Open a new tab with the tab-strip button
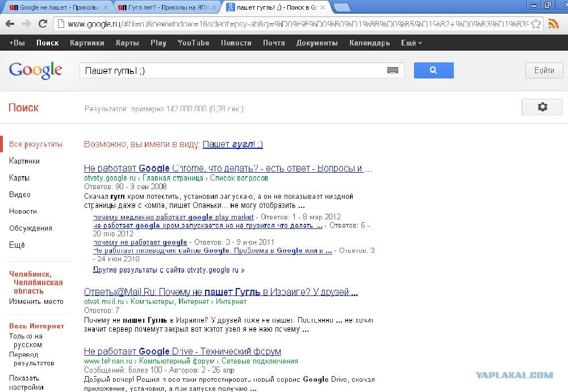The height and width of the screenshot is (392, 568). 341,7
